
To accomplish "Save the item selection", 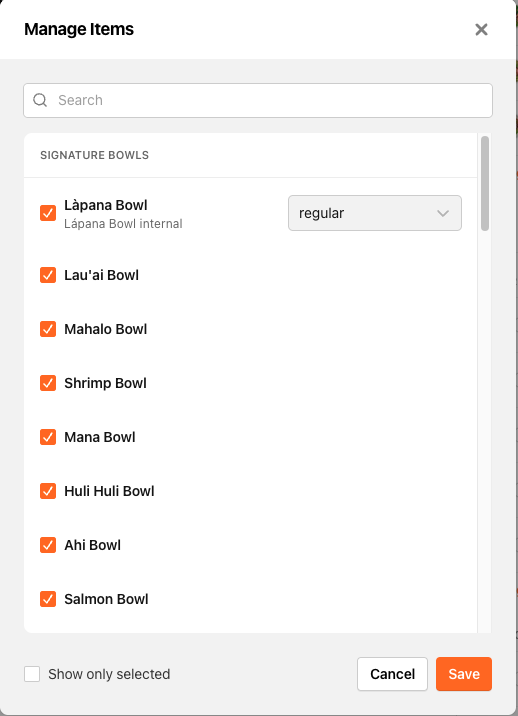I will tap(464, 674).
